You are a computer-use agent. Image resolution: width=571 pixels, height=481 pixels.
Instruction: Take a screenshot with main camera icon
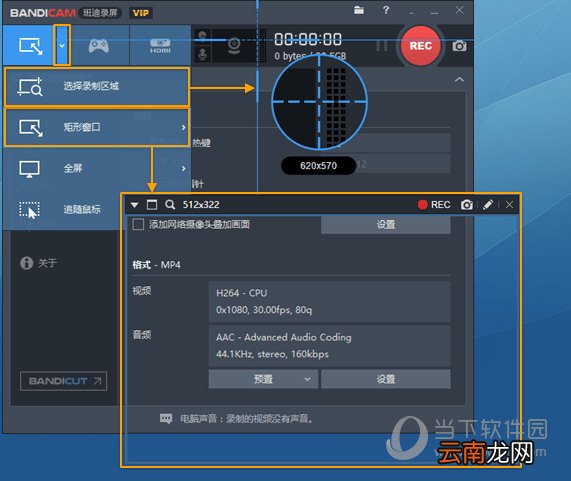click(459, 46)
